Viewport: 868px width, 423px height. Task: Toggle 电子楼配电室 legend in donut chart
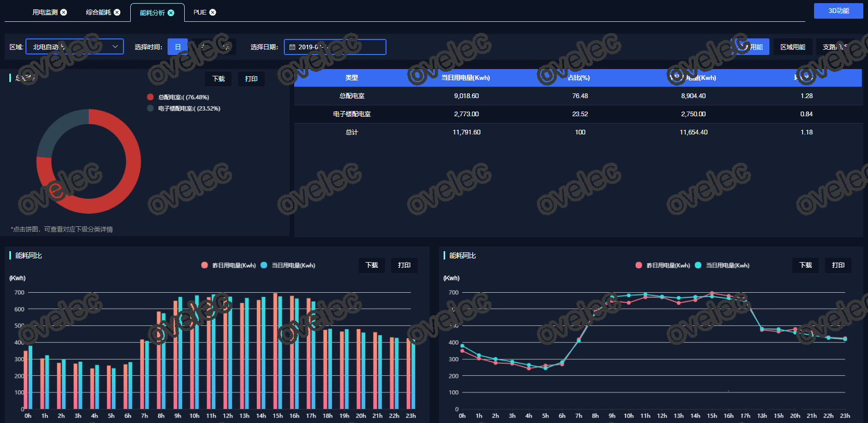[x=150, y=108]
